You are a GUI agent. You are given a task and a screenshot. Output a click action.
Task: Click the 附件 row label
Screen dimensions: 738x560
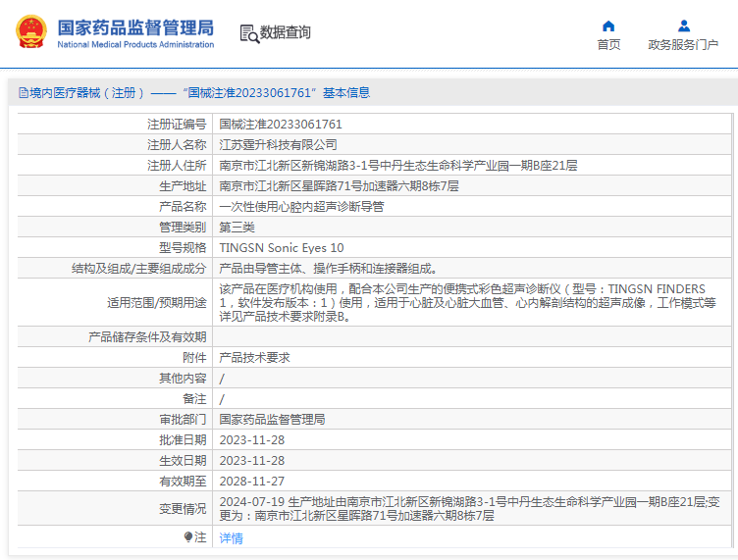click(194, 358)
